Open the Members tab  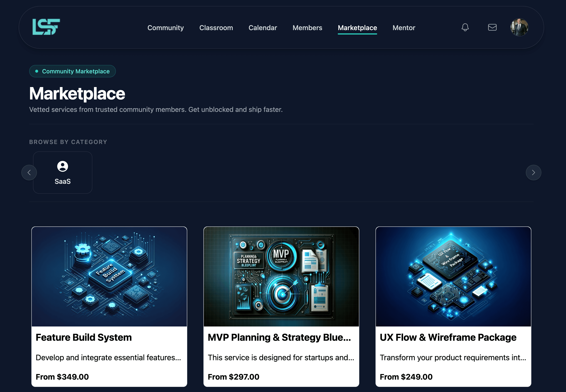pos(307,28)
